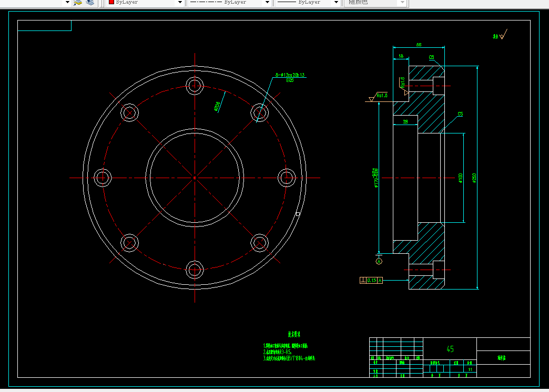Click the red color swatch in color control

coord(111,2)
